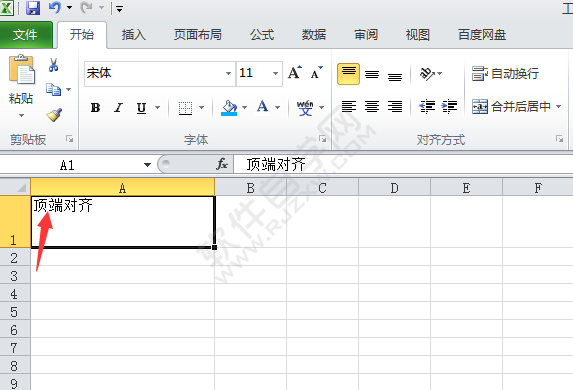The height and width of the screenshot is (390, 573).
Task: Switch to the 开始 tab
Action: [82, 35]
